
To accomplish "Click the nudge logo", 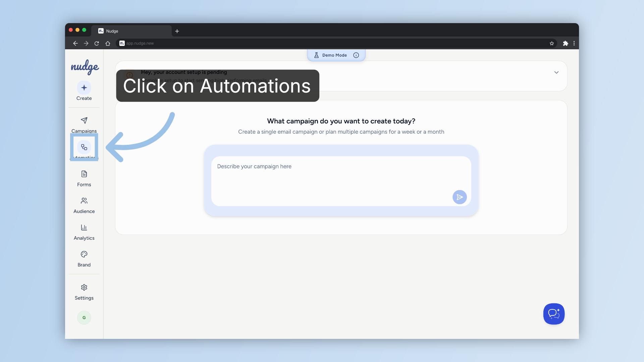I will (x=85, y=67).
